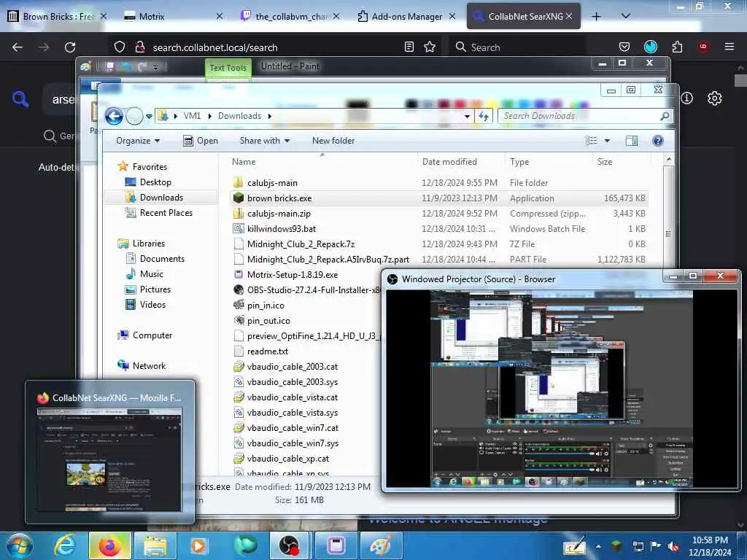The image size is (747, 560).
Task: Select Recent Places in navigation pane
Action: pyautogui.click(x=159, y=213)
